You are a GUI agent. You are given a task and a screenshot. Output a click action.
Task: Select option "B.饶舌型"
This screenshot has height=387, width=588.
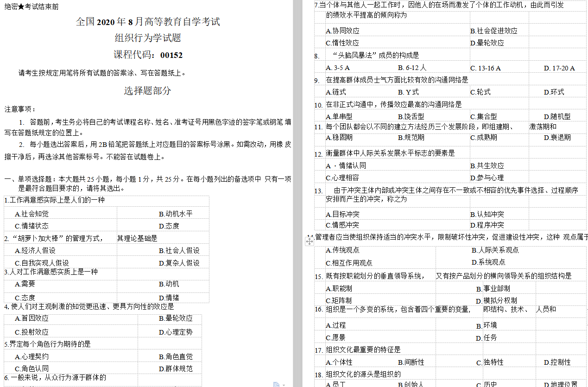pos(411,117)
